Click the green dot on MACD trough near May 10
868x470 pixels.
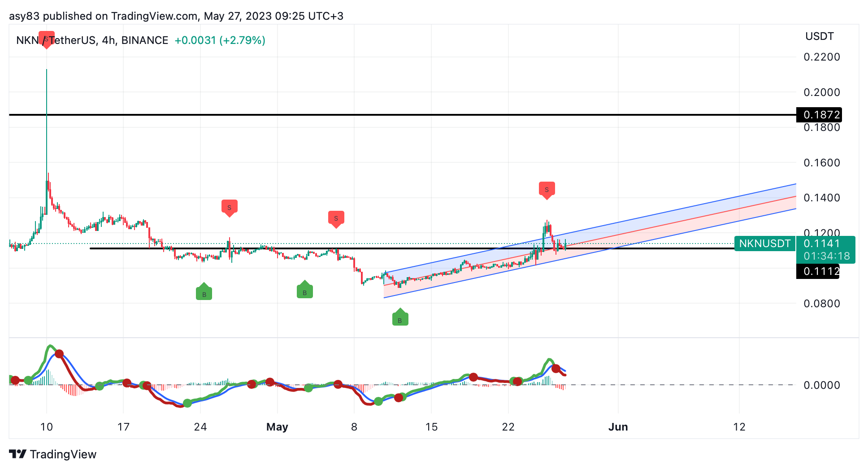378,401
